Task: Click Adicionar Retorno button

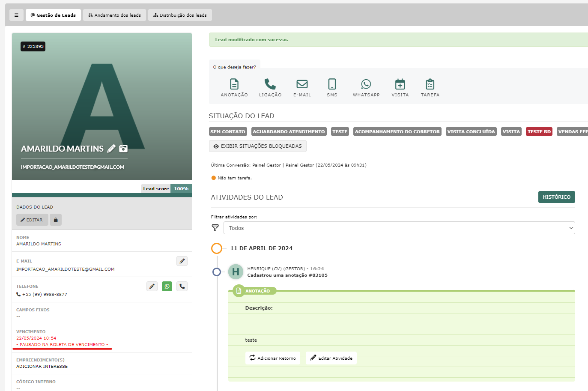Action: click(x=273, y=358)
